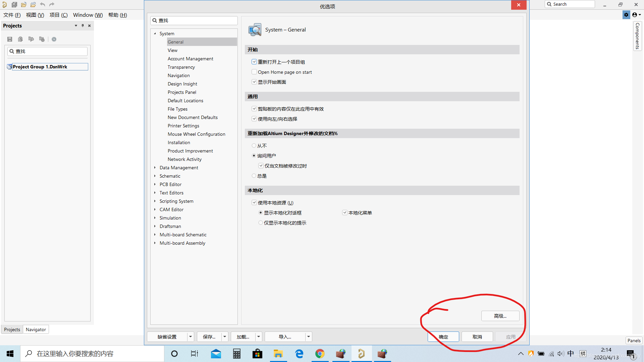Click the Navigator tab icon
644x362 pixels.
(x=36, y=329)
